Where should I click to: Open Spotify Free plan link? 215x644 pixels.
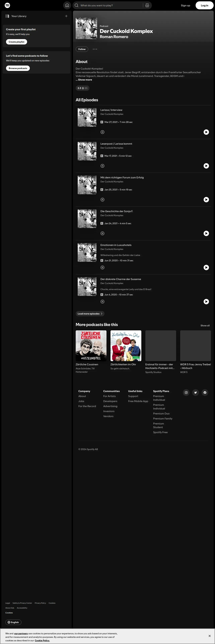pos(160,432)
